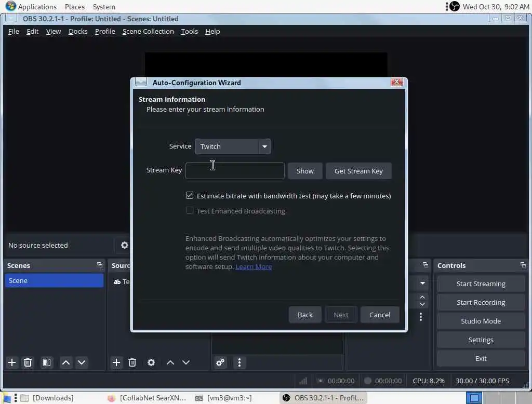Toggle Test Enhanced Broadcasting checkbox

coord(189,210)
